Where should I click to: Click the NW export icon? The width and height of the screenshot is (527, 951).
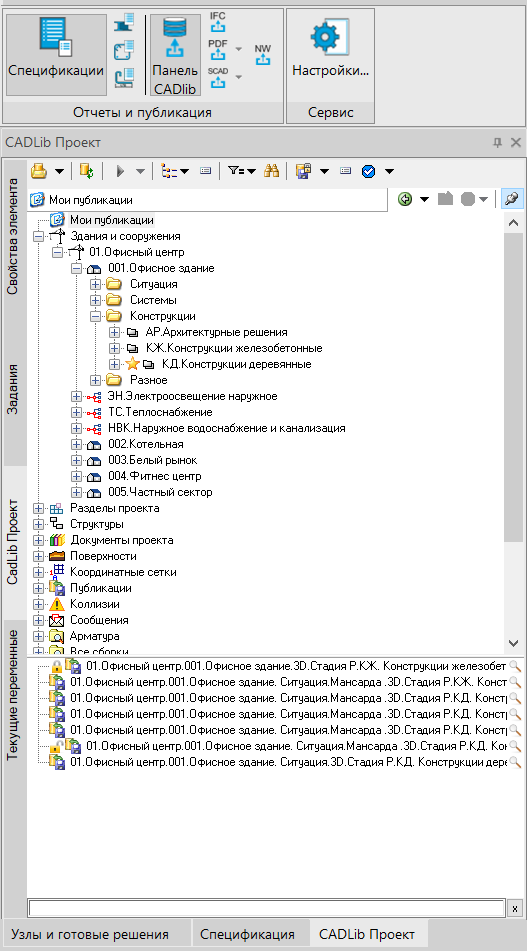pos(263,55)
